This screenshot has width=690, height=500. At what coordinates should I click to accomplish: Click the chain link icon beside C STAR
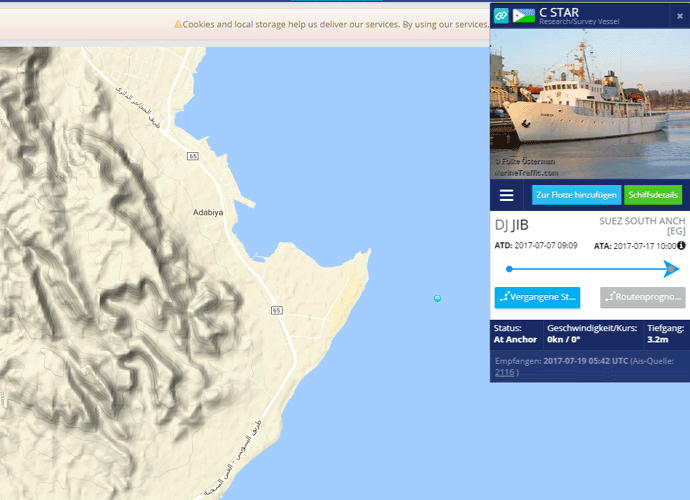(x=502, y=15)
